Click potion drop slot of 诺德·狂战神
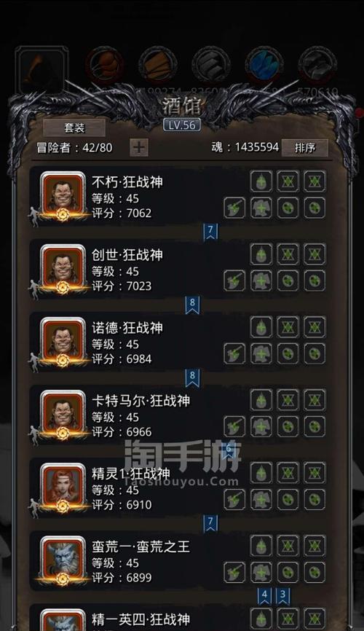 coord(261,326)
